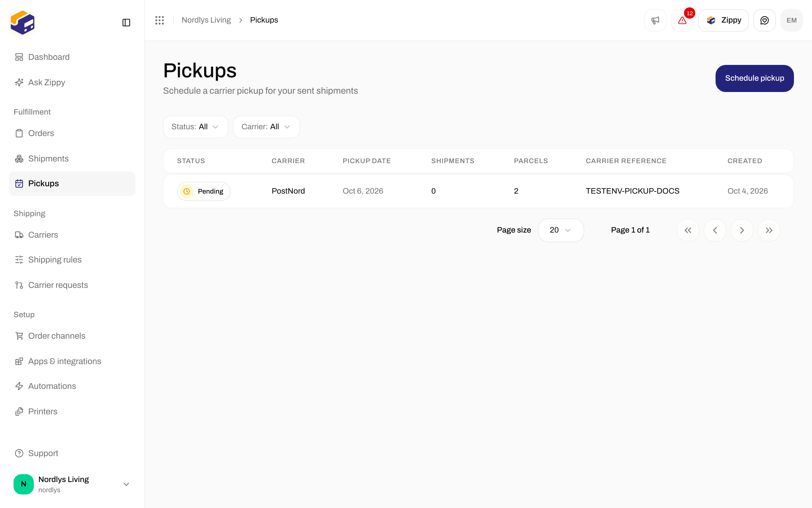Viewport: 812px width, 508px height.
Task: Open Apps & integrations page
Action: tap(72, 361)
